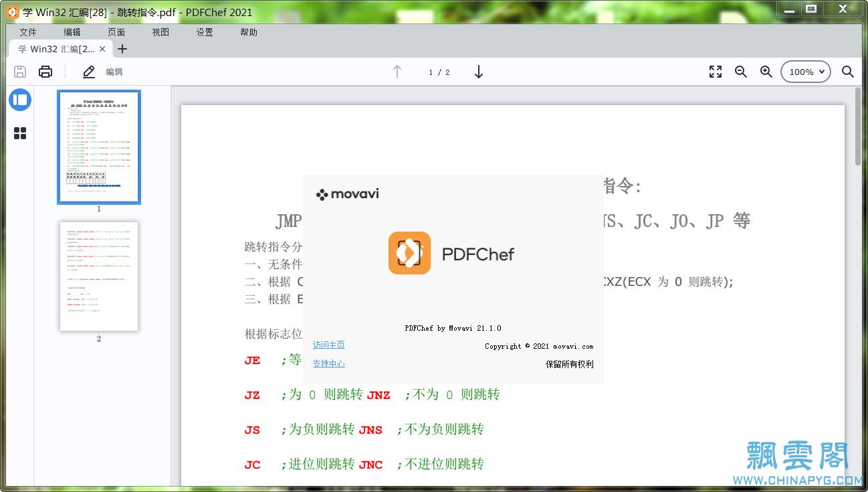Viewport: 868px width, 492px height.
Task: Open the 页面 menu
Action: click(x=116, y=32)
